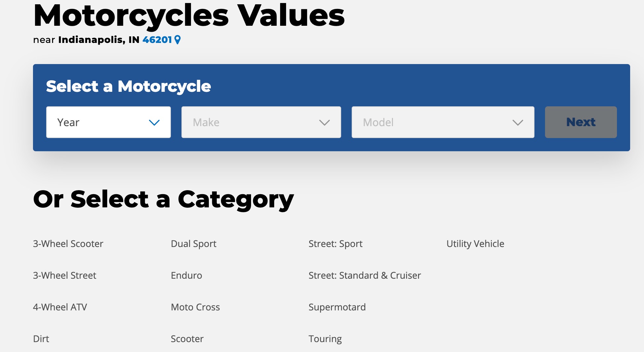Choose the Street: Sport category

click(x=336, y=244)
